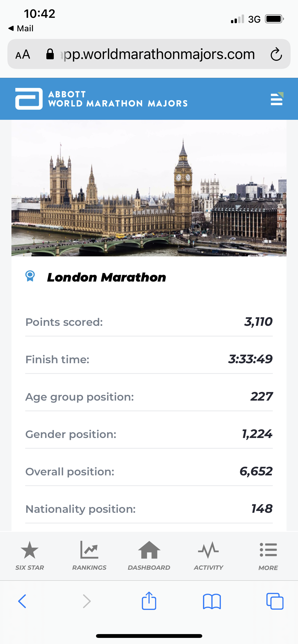
Task: Tap the blue medal ribbon icon
Action: pyautogui.click(x=30, y=276)
